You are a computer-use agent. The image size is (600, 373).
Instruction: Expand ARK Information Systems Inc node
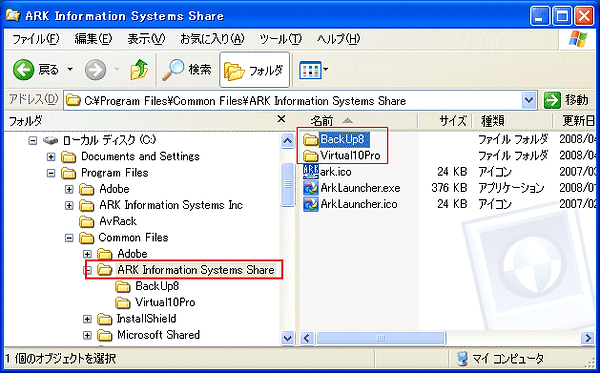[69, 206]
